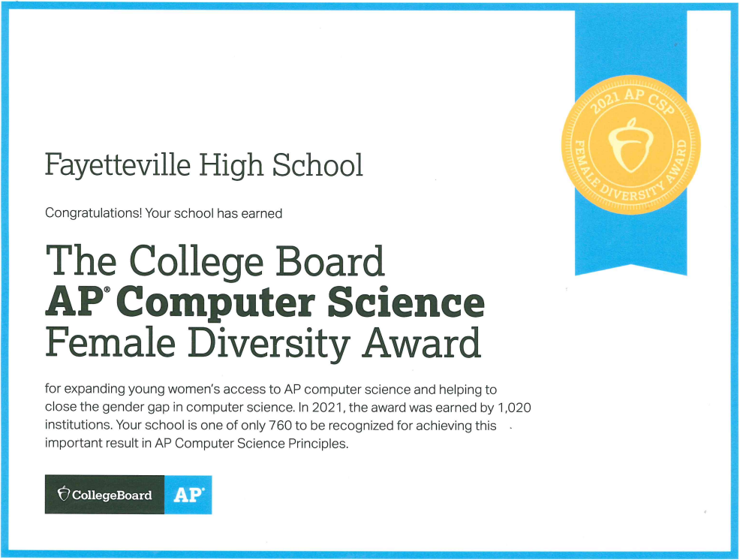Click the "2021 AP CSP" text on seal
Viewport: 740px width, 560px height.
coord(633,101)
